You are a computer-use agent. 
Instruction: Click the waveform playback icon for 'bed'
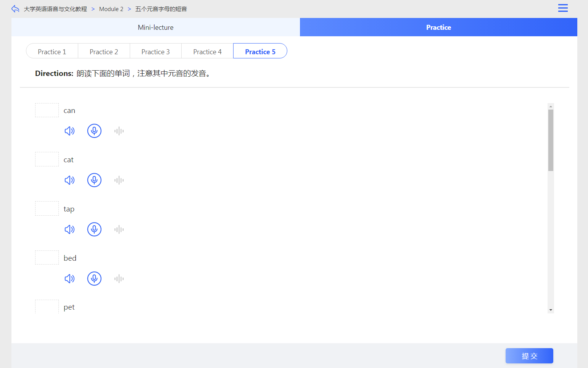[119, 279]
